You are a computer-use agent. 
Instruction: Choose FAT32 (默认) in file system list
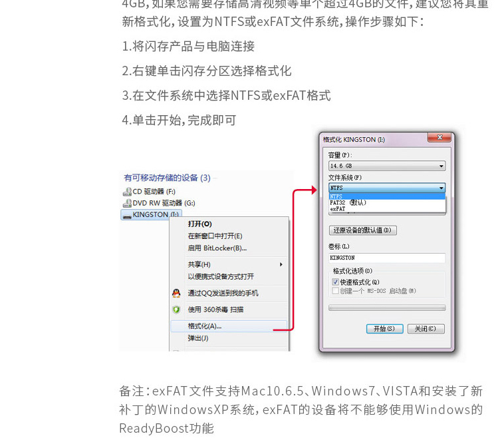click(x=387, y=203)
